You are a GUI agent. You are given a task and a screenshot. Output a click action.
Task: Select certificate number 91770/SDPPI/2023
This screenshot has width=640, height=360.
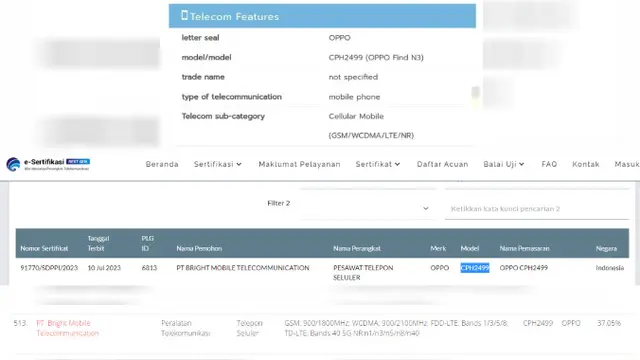(49, 268)
